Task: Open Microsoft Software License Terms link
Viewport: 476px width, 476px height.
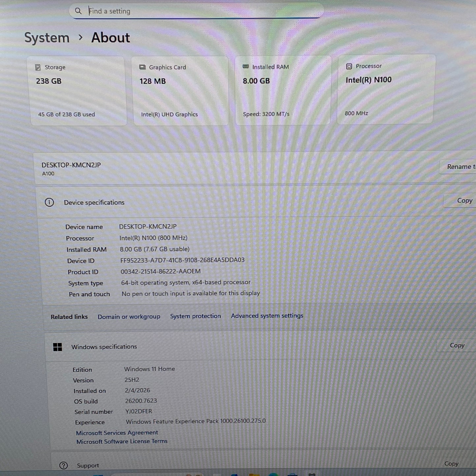Action: pos(122,441)
